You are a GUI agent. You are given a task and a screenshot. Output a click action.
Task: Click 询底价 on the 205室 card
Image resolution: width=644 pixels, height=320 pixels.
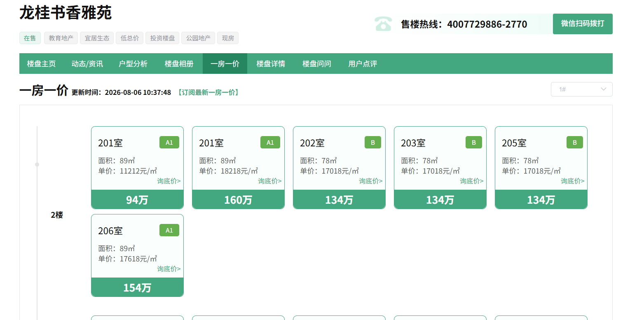point(573,181)
